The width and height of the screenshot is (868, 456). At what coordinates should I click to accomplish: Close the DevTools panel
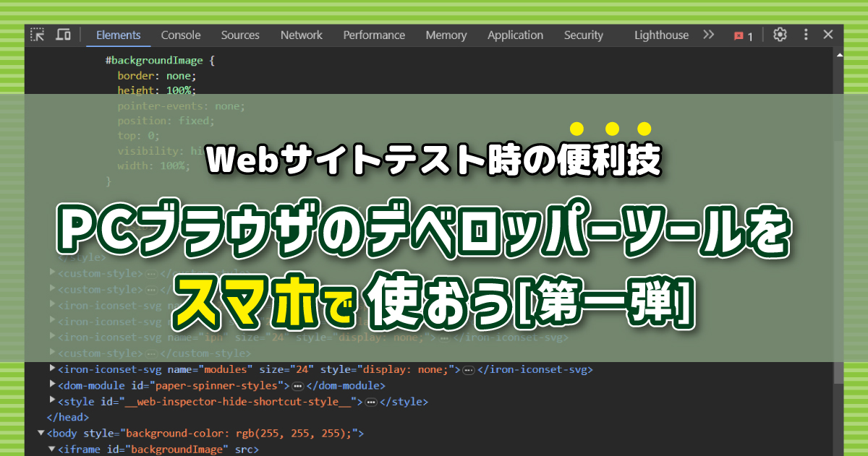coord(829,35)
